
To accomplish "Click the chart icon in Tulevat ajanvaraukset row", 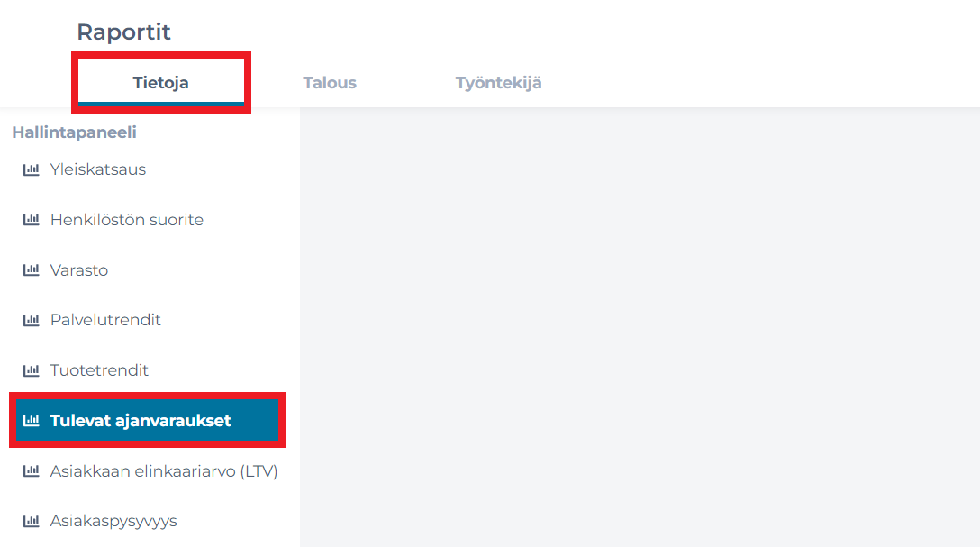I will point(32,420).
